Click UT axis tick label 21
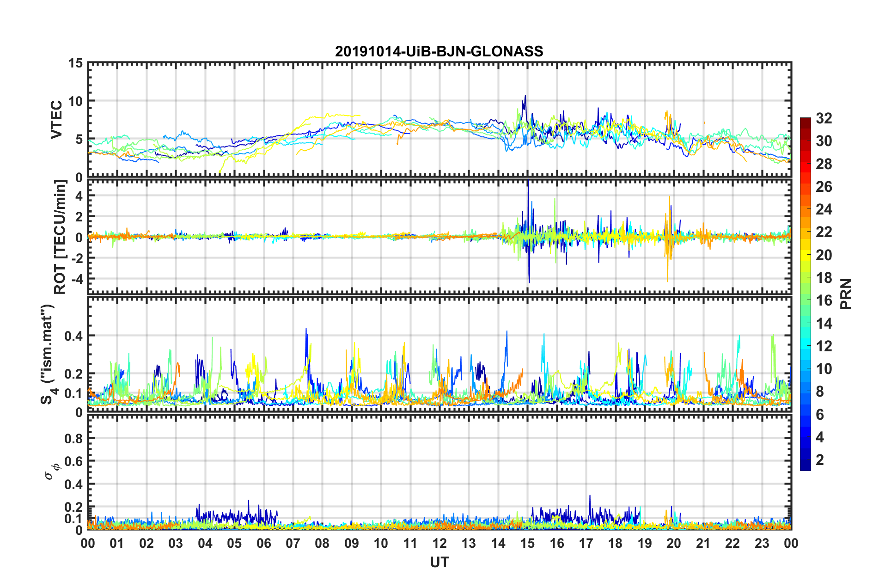 coord(703,543)
